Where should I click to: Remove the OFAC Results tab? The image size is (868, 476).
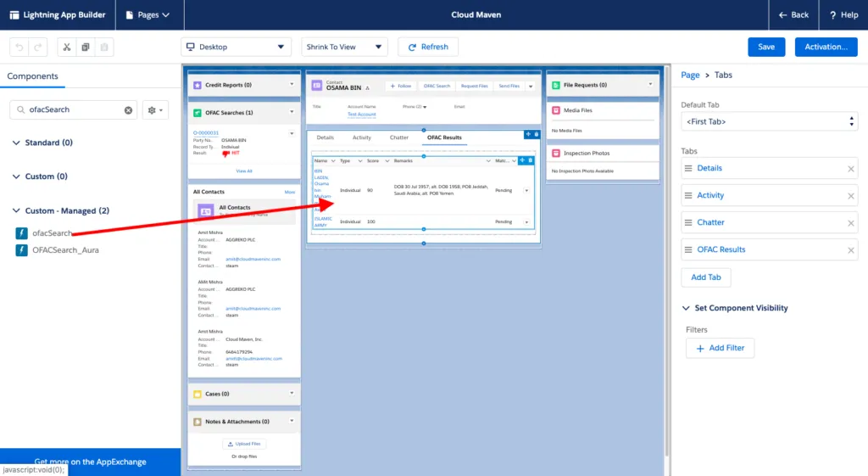[851, 250]
